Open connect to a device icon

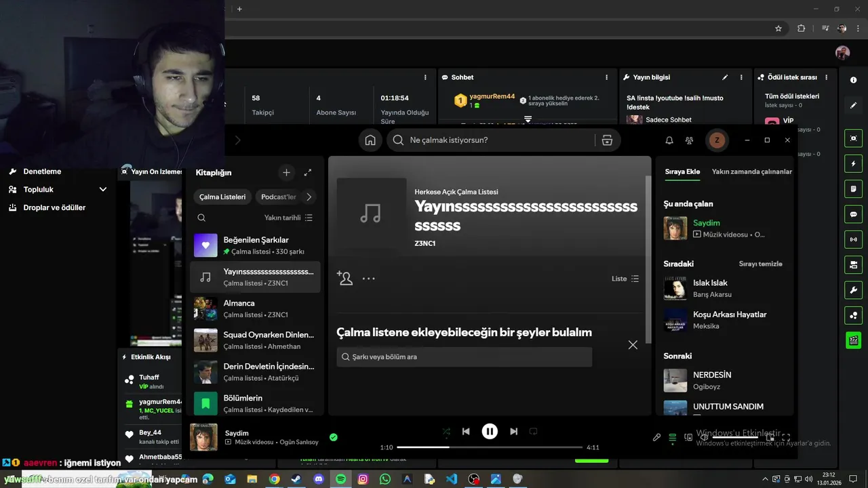pyautogui.click(x=688, y=438)
